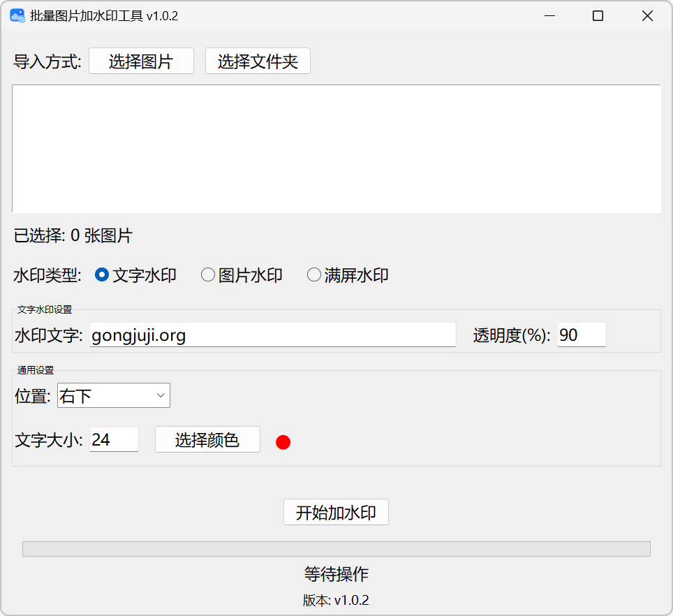Click the 文字大小 size field showing 24

coord(114,439)
